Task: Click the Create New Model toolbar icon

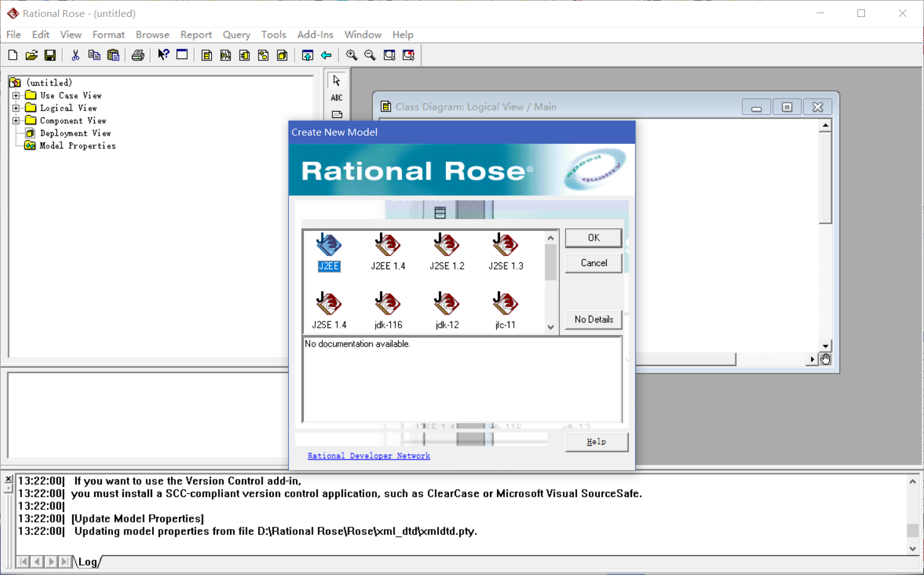Action: click(13, 55)
